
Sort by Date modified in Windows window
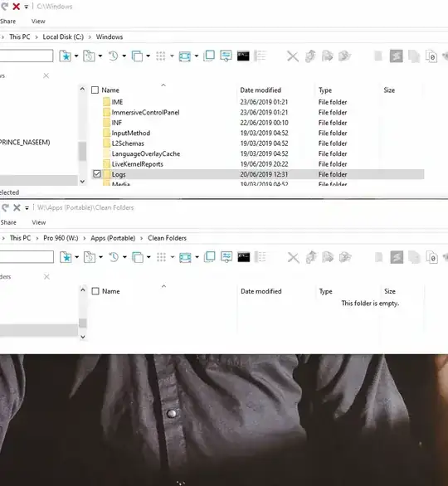[x=261, y=90]
